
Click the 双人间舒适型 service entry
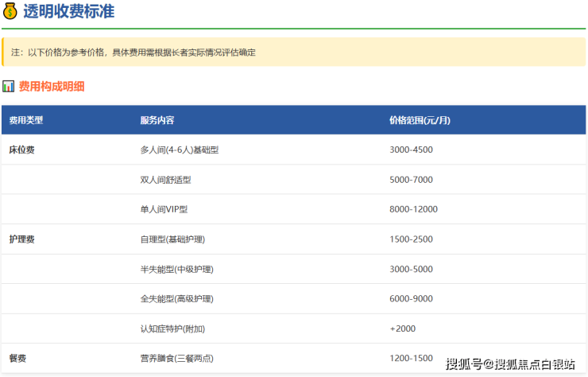[x=165, y=180]
